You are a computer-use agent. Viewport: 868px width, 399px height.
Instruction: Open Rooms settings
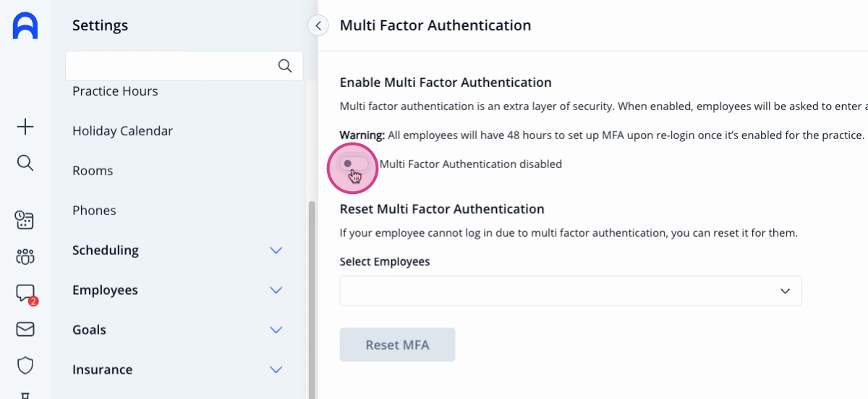coord(93,171)
